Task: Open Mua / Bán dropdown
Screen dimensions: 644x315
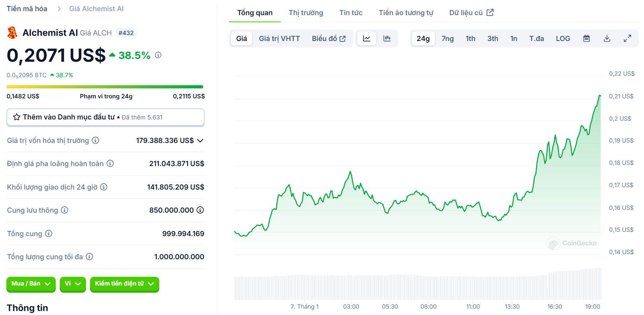Action: point(31,284)
